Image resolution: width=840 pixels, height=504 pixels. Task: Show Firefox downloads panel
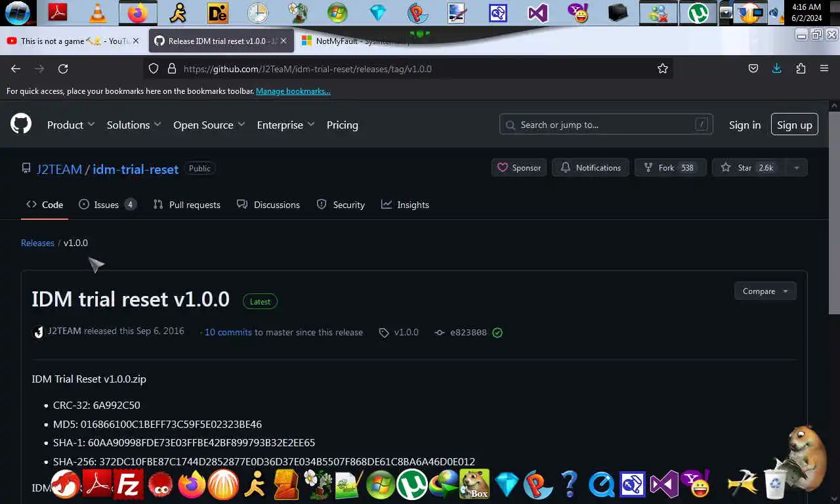[777, 68]
